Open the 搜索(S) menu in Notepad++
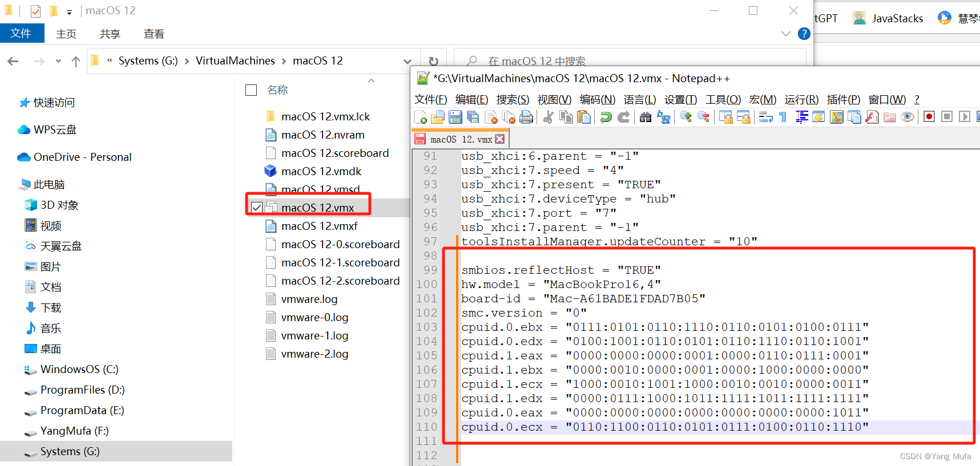Screen dimensions: 980x466 point(513,100)
